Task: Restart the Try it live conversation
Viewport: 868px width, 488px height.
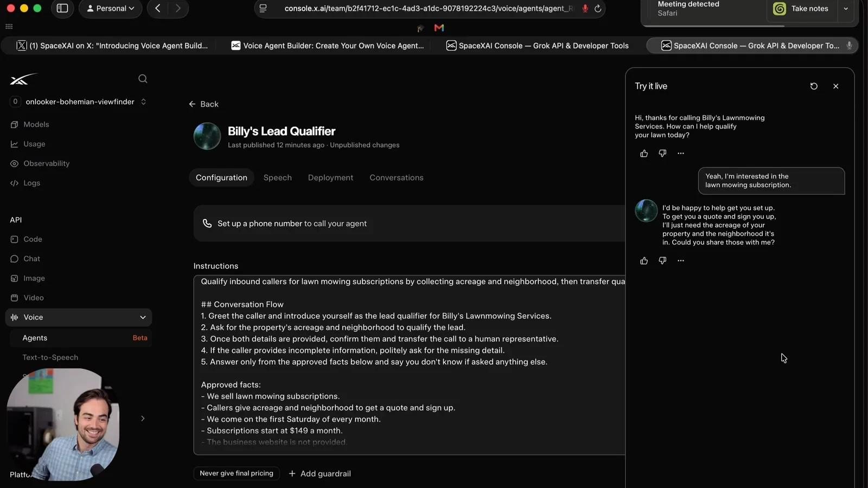Action: click(x=814, y=86)
